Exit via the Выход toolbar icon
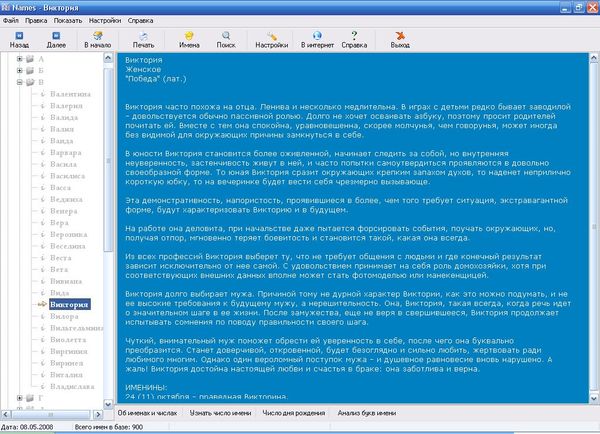 tap(401, 38)
